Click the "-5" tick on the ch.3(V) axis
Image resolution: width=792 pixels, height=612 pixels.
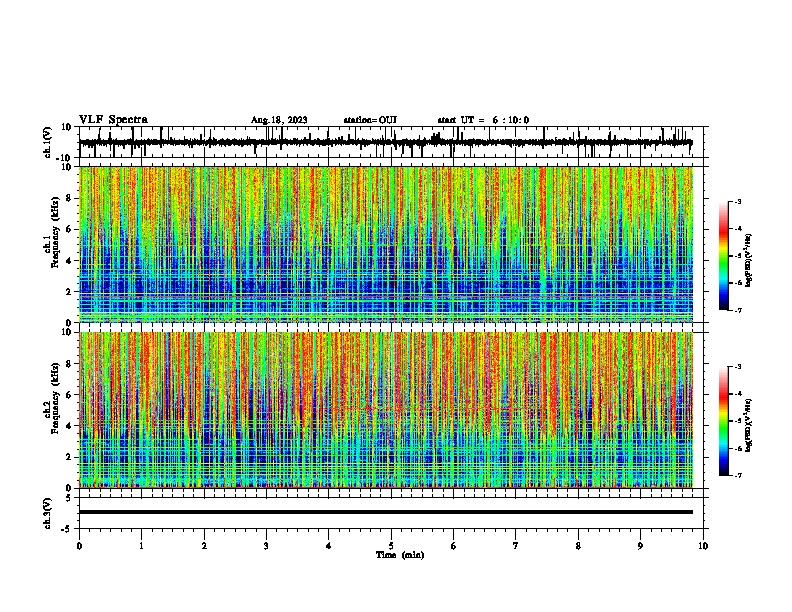(x=67, y=529)
